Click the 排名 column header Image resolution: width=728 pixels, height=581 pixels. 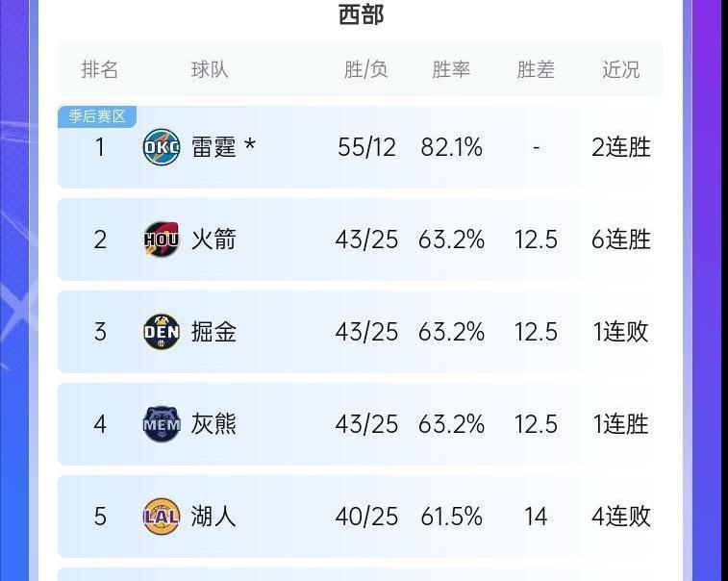100,70
